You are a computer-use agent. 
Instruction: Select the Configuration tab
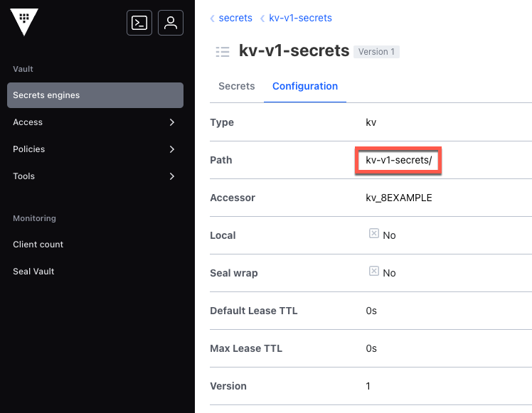(x=304, y=86)
